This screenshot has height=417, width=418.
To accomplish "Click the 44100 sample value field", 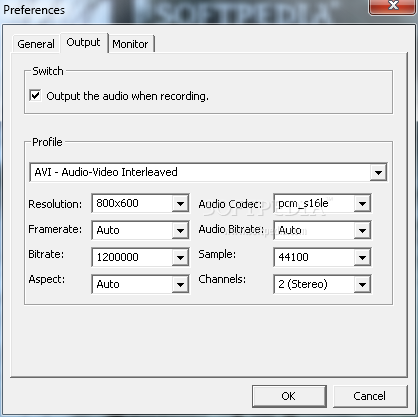I will (314, 257).
